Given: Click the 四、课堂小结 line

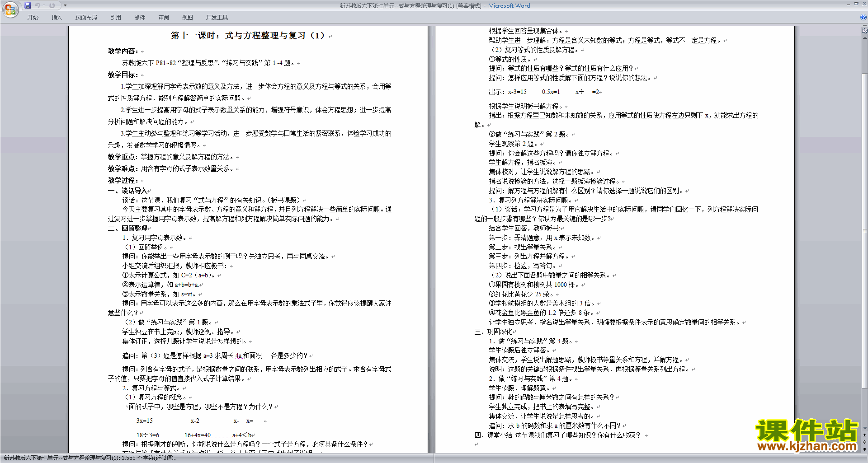Looking at the screenshot, I should pyautogui.click(x=557, y=435).
